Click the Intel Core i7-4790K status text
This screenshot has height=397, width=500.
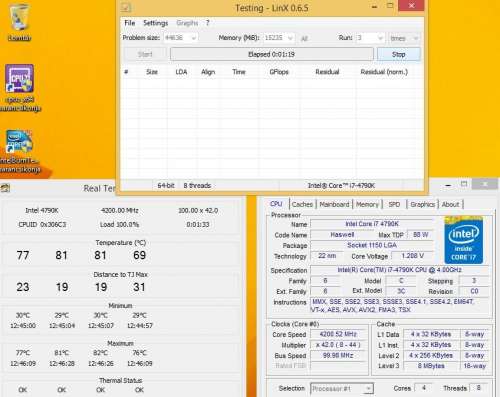341,186
